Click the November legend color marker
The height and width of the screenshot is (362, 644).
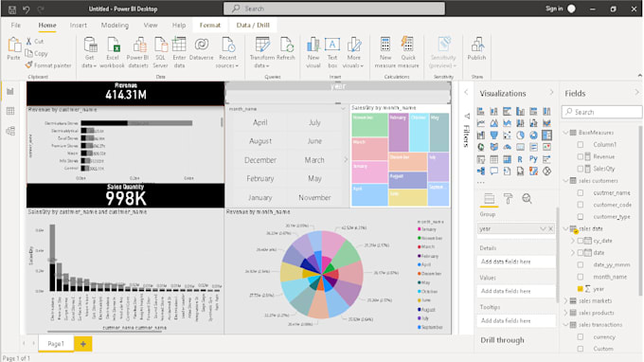click(x=419, y=238)
